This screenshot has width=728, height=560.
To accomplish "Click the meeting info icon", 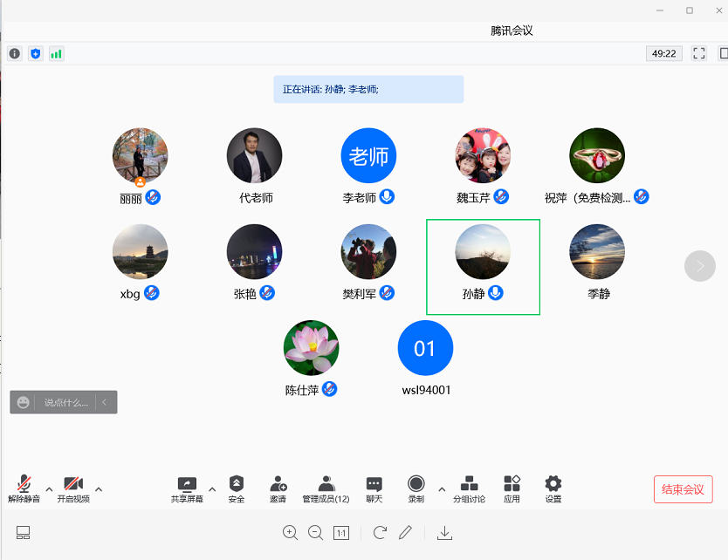I will pyautogui.click(x=15, y=53).
